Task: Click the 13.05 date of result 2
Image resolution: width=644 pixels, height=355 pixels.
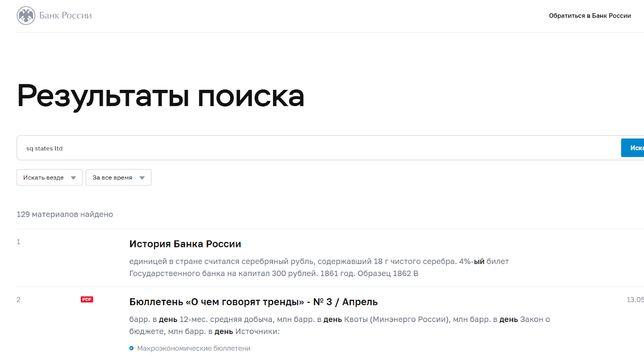Action: click(x=635, y=300)
